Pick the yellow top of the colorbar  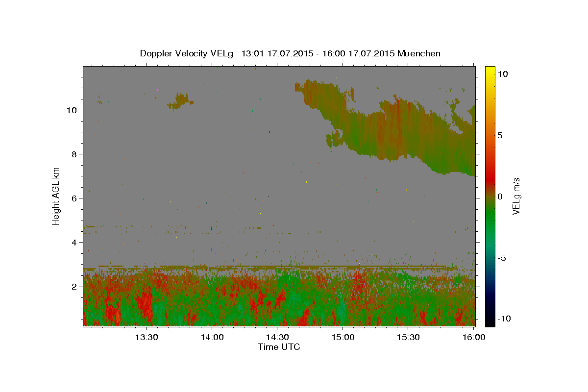[x=490, y=71]
